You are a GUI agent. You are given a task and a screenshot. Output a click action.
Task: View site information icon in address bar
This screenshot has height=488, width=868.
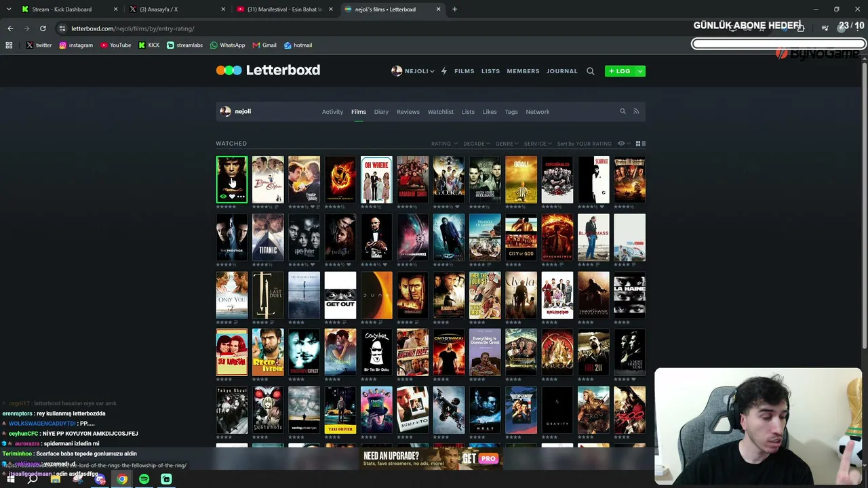62,28
